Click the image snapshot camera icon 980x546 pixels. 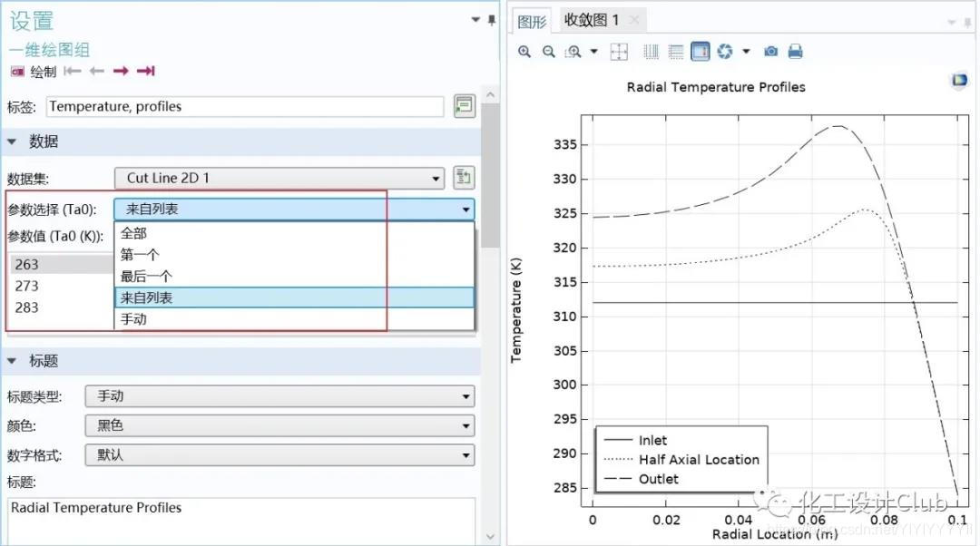[x=770, y=51]
